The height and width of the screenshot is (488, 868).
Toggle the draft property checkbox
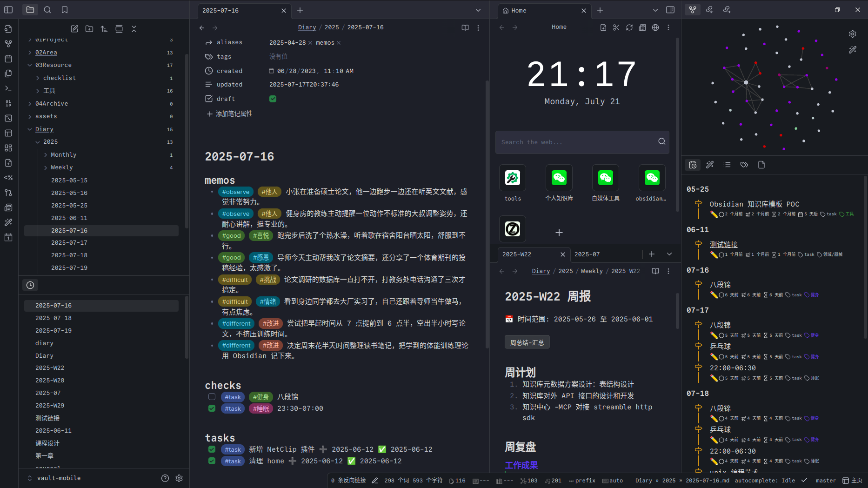pyautogui.click(x=273, y=99)
